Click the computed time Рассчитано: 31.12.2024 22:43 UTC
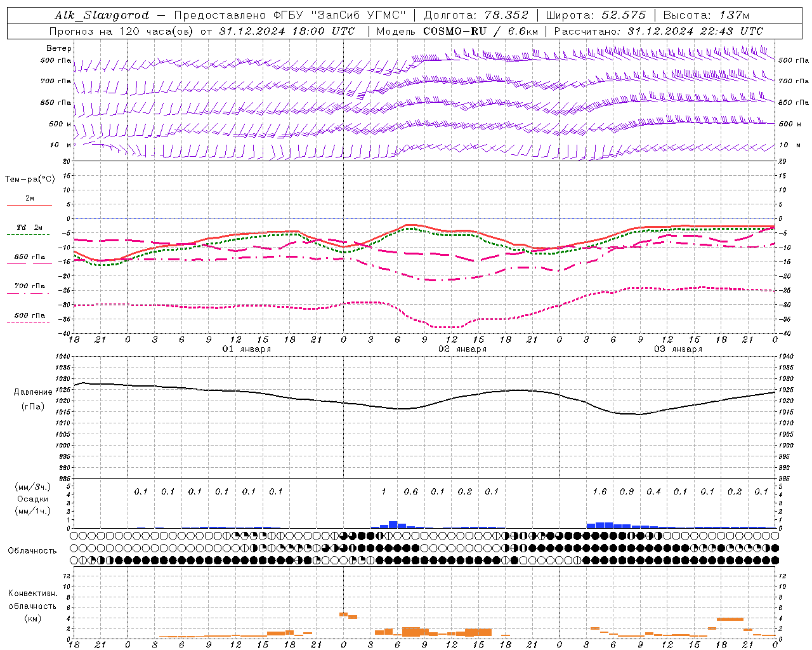Image resolution: width=812 pixels, height=650 pixels. click(658, 31)
